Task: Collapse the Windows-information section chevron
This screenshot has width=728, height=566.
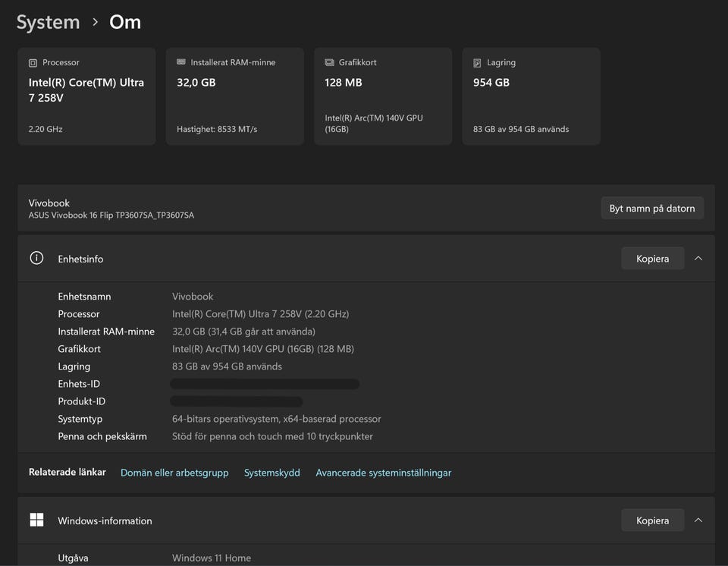Action: pyautogui.click(x=698, y=520)
